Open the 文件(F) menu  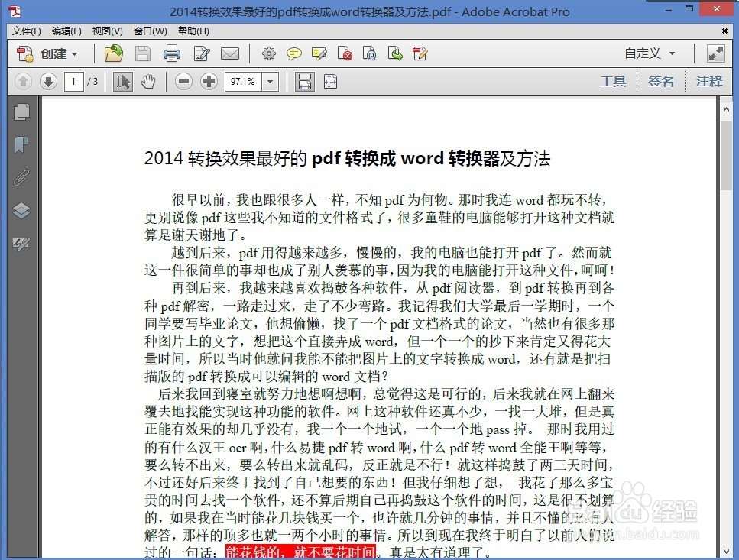point(27,31)
